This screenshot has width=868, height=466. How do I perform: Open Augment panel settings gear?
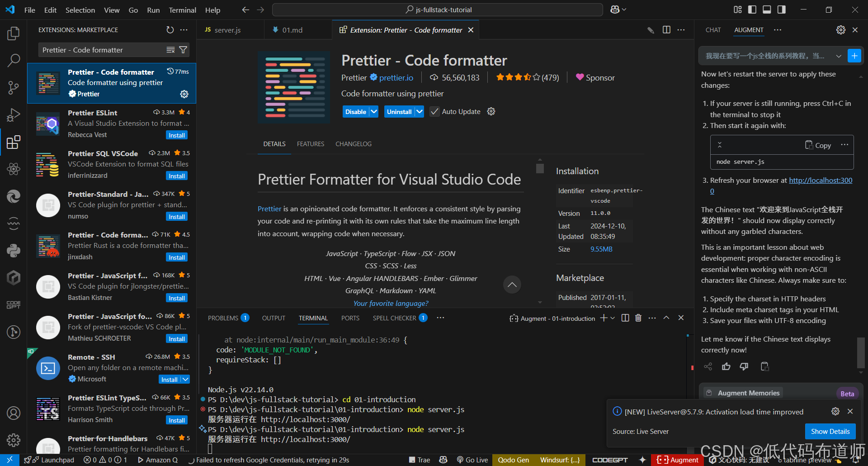tap(840, 30)
